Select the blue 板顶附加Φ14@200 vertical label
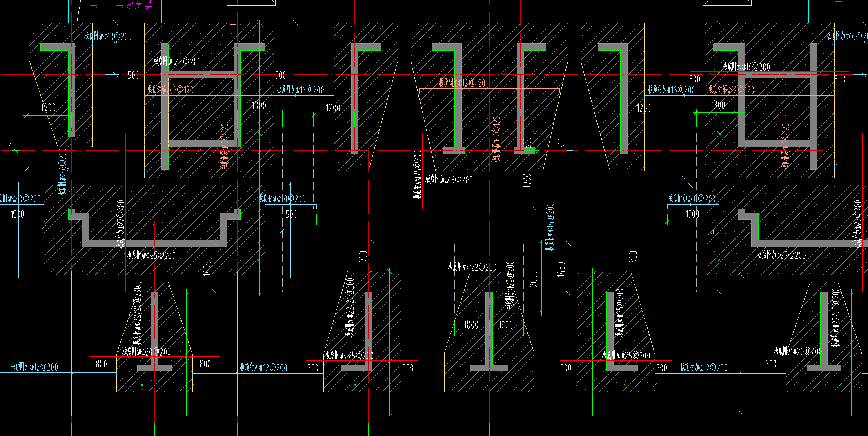The height and width of the screenshot is (436, 868). (x=550, y=227)
